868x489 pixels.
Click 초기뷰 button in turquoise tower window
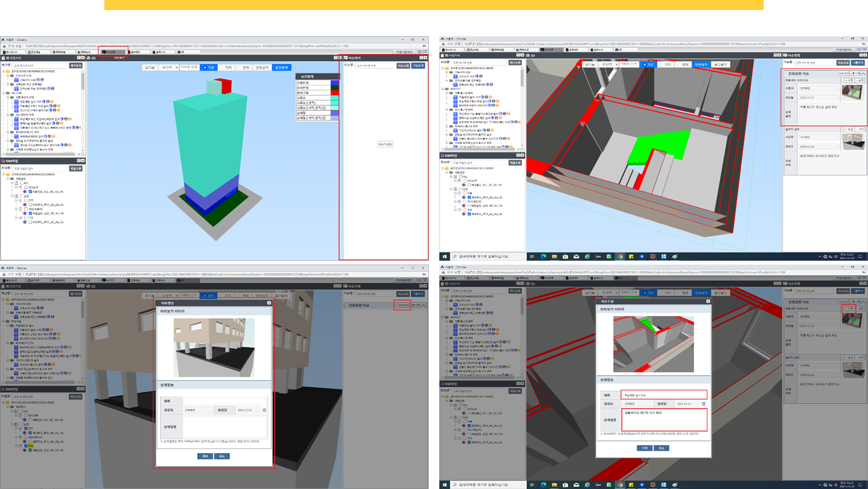(x=150, y=67)
